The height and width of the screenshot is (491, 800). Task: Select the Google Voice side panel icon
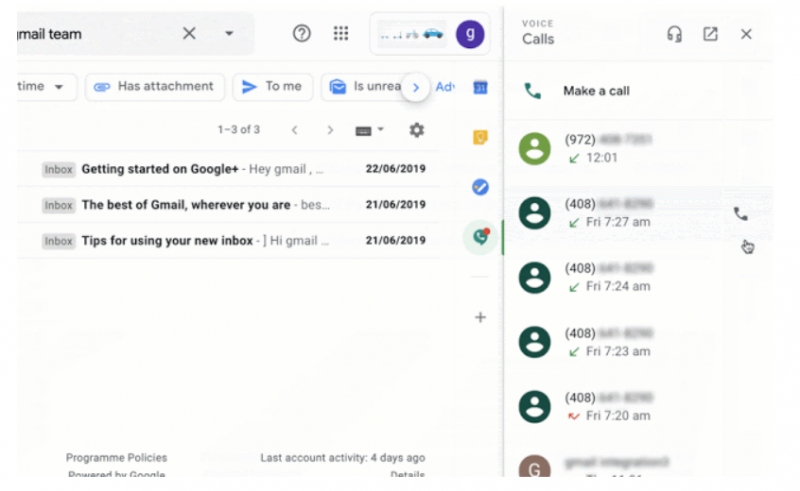coord(481,237)
